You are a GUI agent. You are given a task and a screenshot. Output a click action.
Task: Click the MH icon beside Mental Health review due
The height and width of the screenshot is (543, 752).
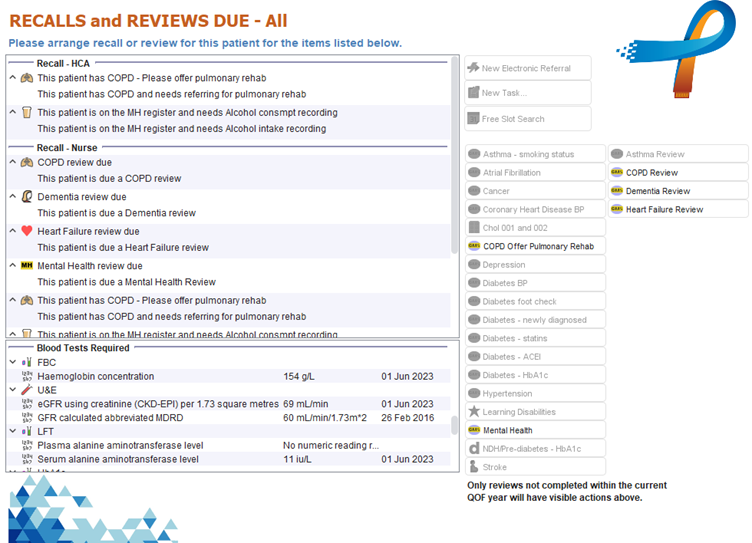[27, 266]
